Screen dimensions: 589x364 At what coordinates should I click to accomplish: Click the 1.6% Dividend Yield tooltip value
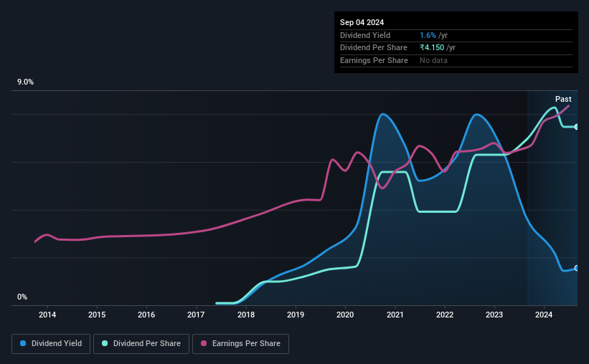(x=428, y=35)
